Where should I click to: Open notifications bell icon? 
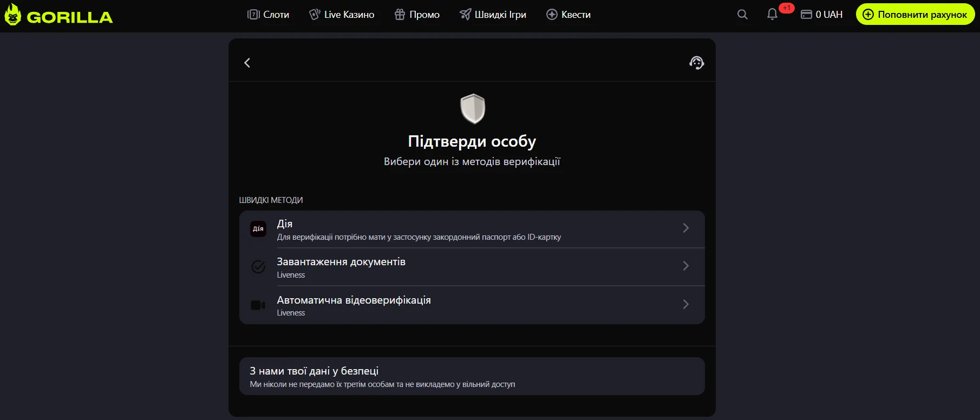pyautogui.click(x=772, y=15)
